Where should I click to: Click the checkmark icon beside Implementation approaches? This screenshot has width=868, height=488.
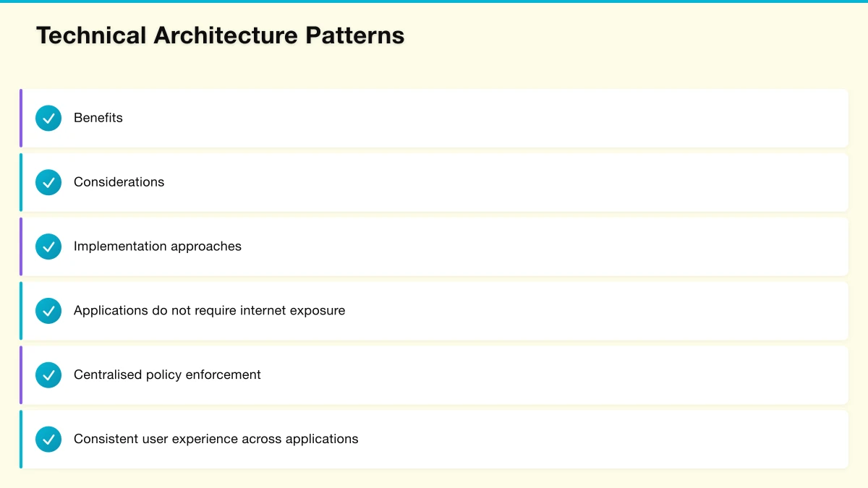tap(48, 247)
